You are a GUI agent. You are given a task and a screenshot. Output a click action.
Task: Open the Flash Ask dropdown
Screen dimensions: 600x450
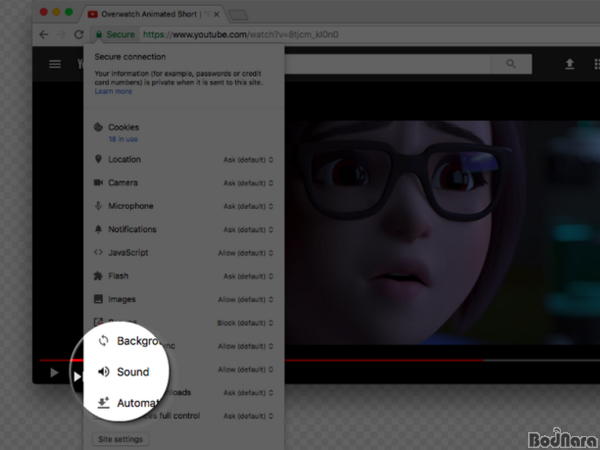coord(248,276)
